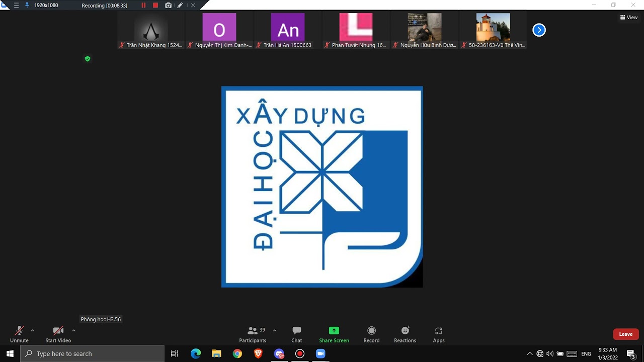Open the Chat panel

click(x=297, y=334)
